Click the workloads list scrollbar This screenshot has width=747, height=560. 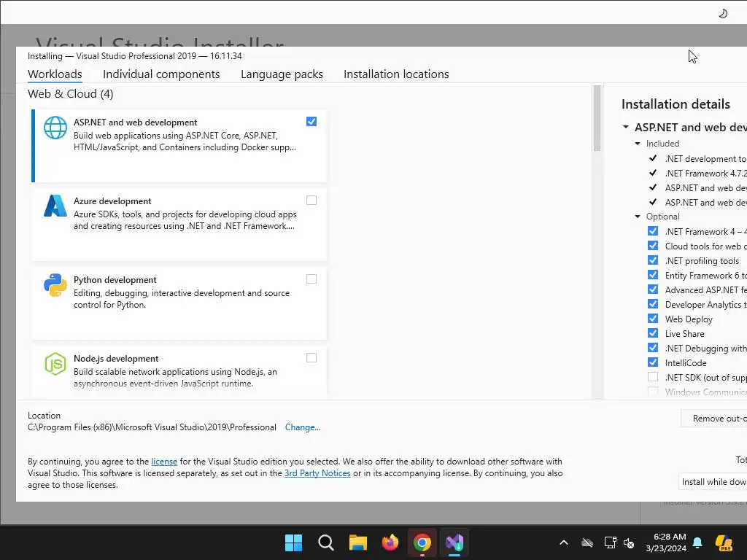(597, 119)
